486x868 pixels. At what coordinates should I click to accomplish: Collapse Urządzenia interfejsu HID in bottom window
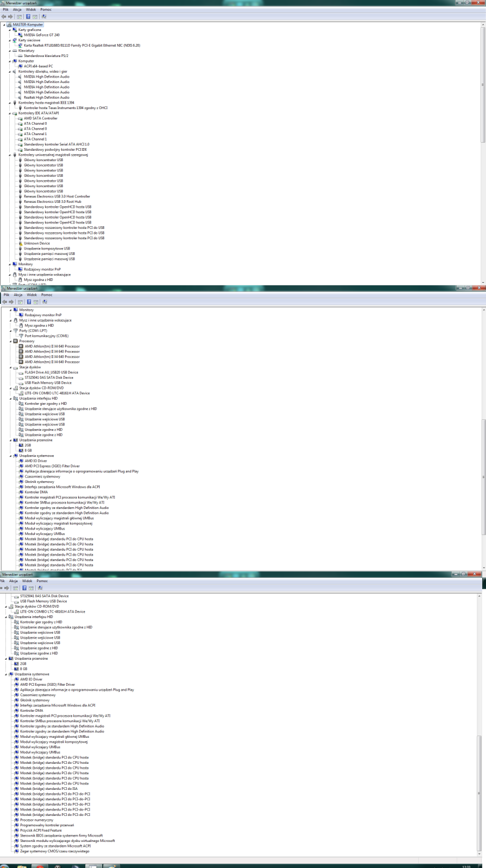[x=7, y=617]
